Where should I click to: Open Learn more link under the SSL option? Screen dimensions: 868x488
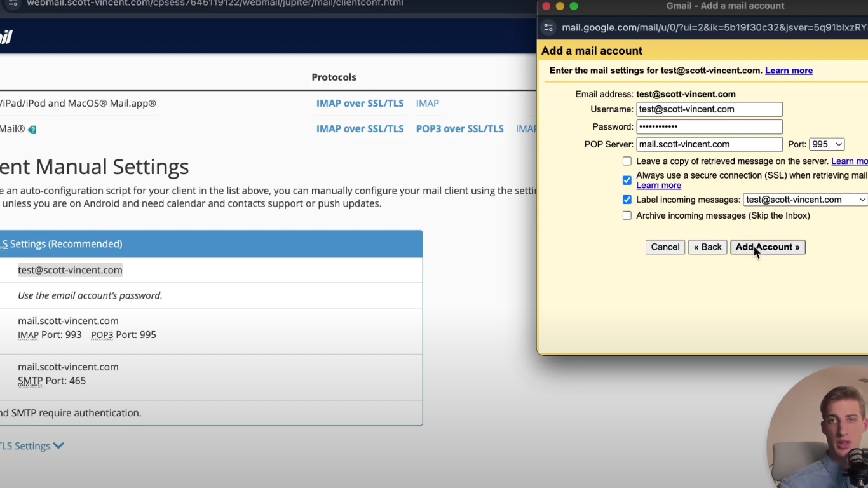tap(658, 186)
